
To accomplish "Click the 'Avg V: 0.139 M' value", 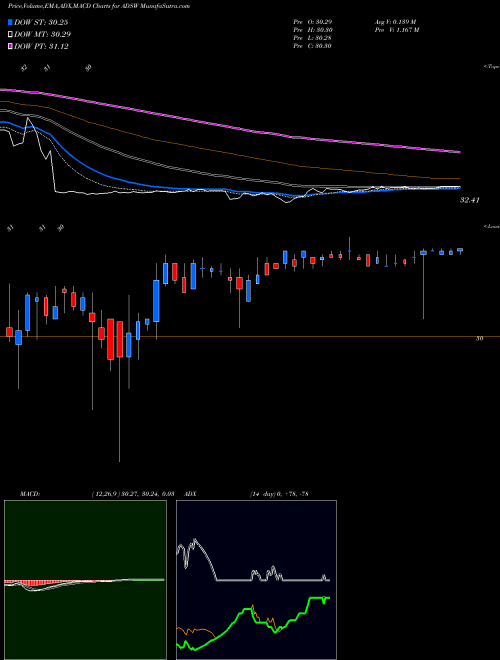I will coord(395,22).
